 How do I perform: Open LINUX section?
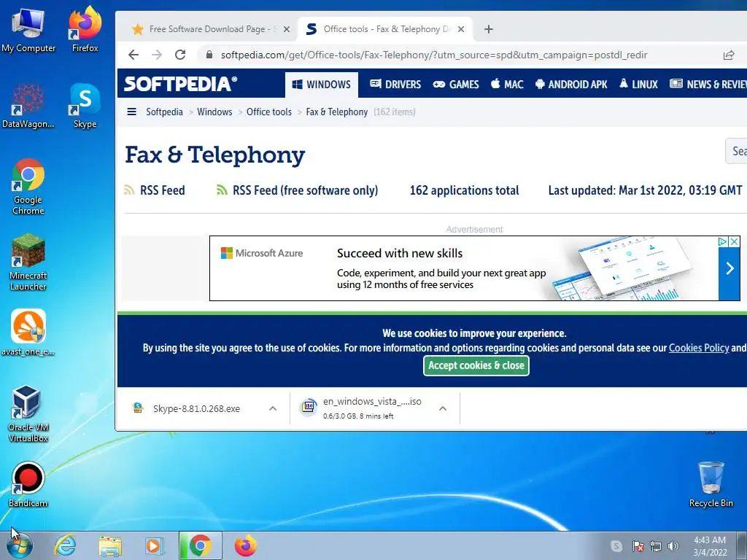[638, 85]
